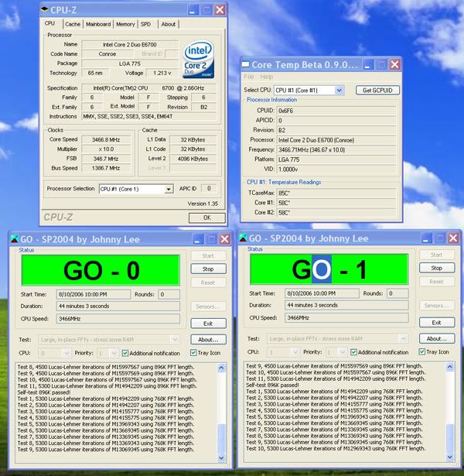Click the VID 1.0000v value in Core Temp
Viewport: 464px width, 476px height.
click(336, 170)
